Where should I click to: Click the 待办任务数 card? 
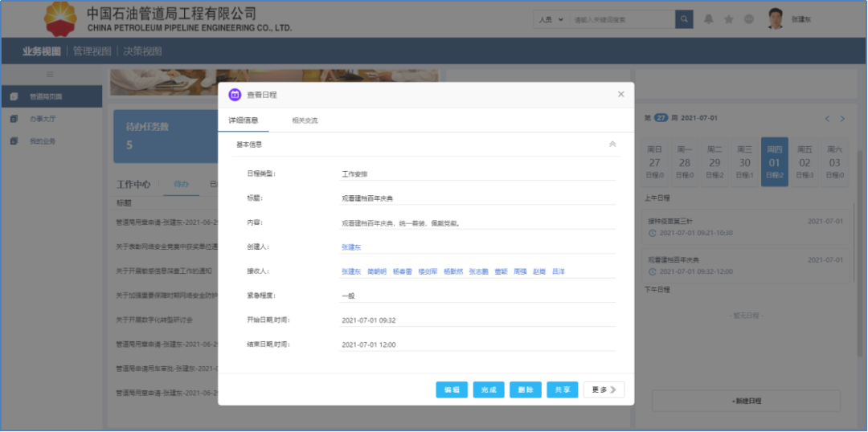coord(166,136)
